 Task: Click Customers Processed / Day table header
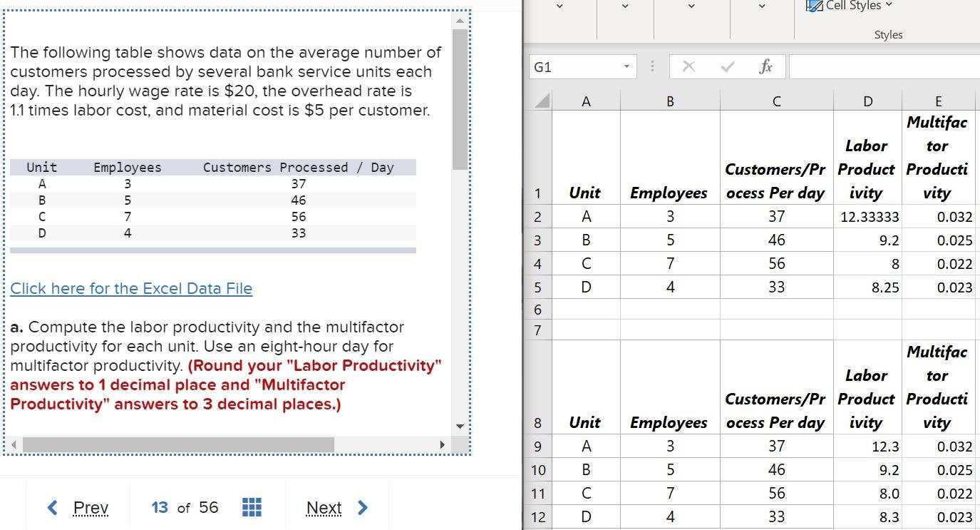click(298, 168)
